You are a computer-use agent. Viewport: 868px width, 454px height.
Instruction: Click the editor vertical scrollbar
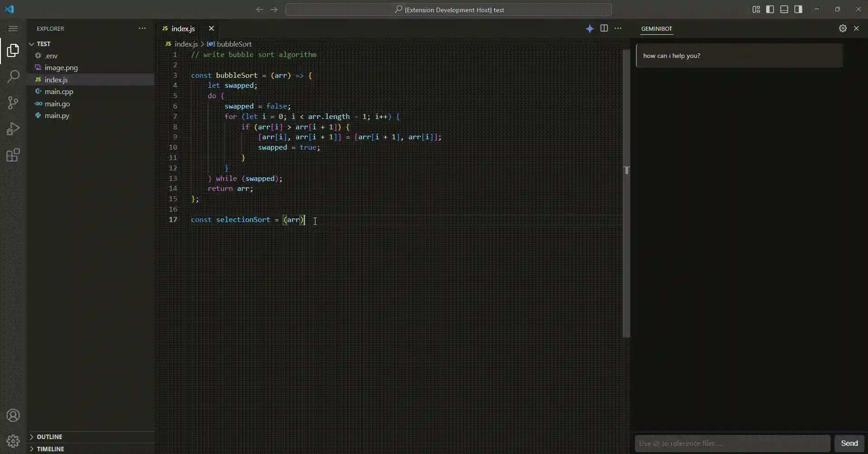(626, 194)
